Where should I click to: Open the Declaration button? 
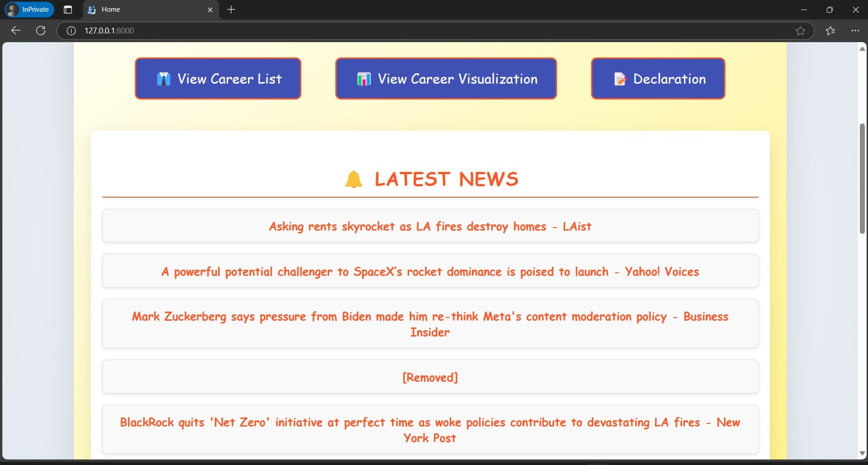658,79
